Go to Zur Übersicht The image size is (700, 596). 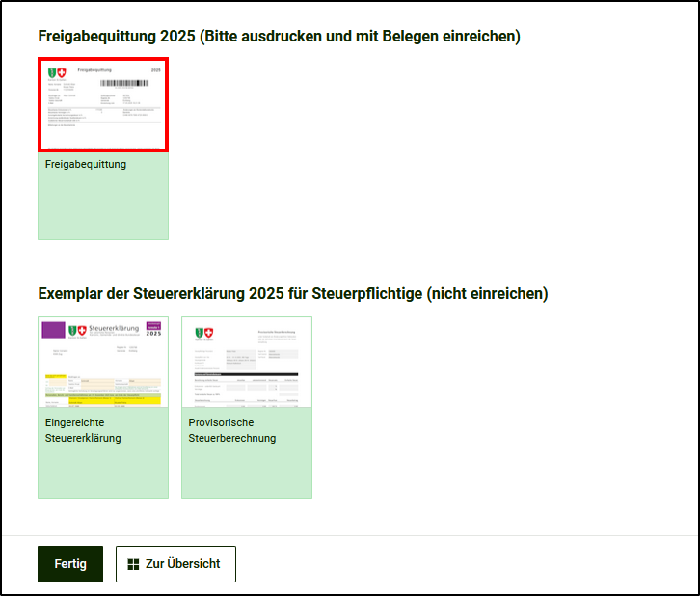pos(175,564)
